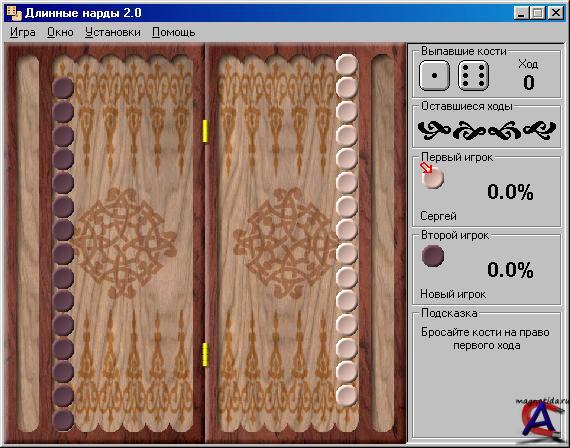Click the upper yellow hinge on the bar
Viewport: 570px width, 448px height.
(205, 131)
